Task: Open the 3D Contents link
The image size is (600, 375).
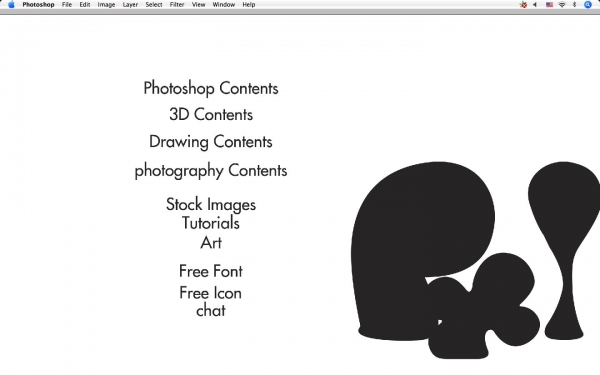Action: point(211,114)
